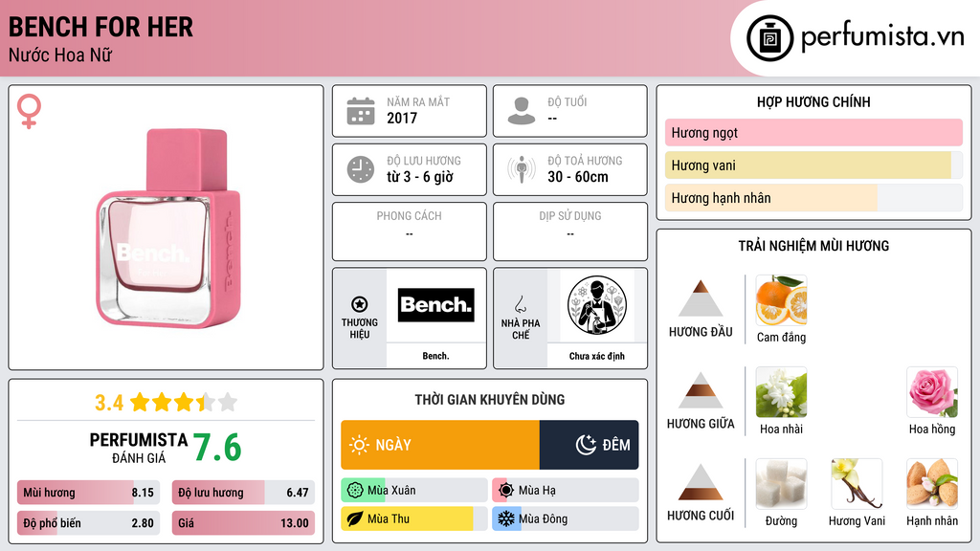Select the Cam đắng orange note image

781,300
